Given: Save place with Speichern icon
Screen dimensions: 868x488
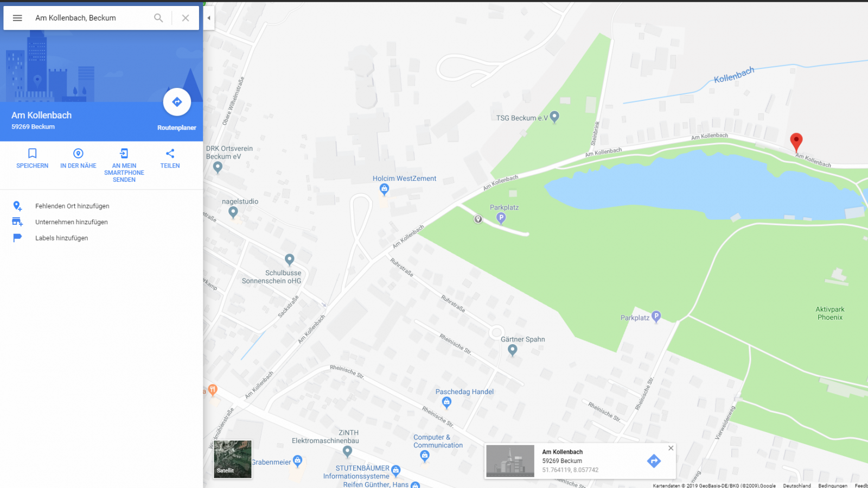Looking at the screenshot, I should point(32,154).
